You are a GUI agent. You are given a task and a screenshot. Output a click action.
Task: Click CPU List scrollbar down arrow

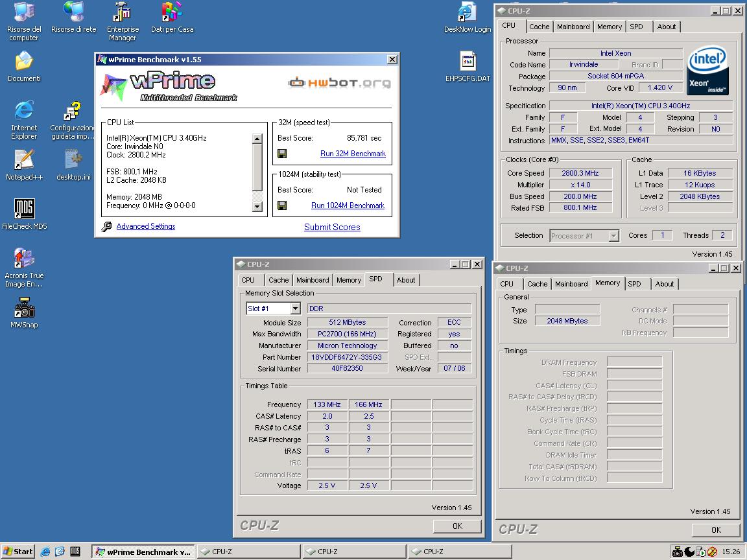coord(257,207)
